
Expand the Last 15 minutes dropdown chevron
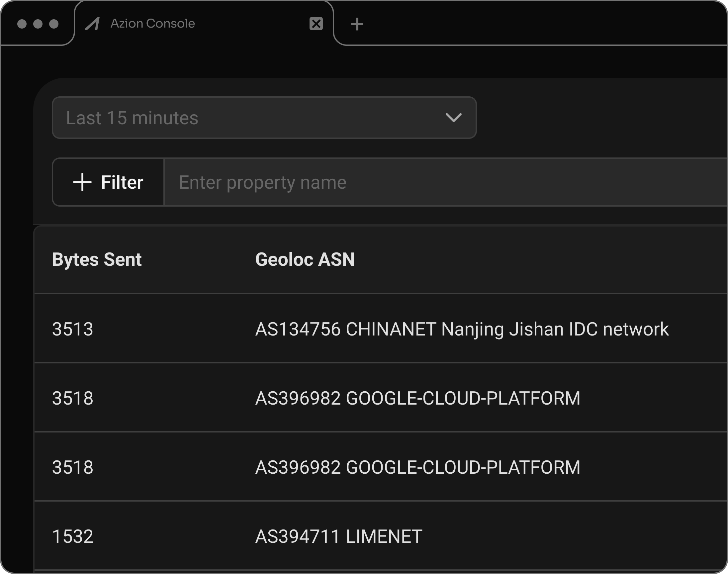pos(453,118)
